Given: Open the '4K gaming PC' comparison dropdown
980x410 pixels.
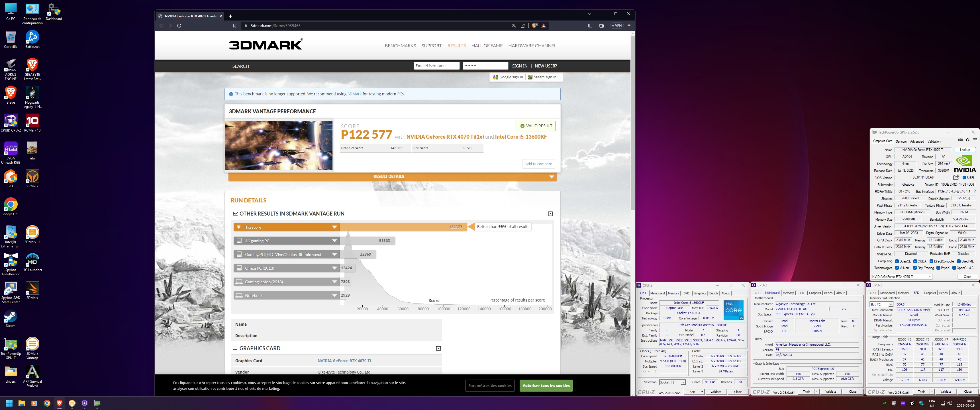Looking at the screenshot, I should 334,241.
